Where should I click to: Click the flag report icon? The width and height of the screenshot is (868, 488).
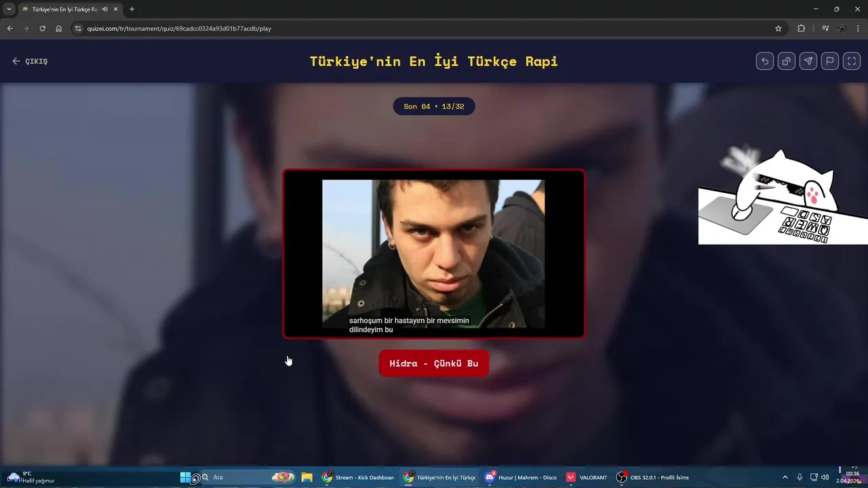(x=830, y=61)
